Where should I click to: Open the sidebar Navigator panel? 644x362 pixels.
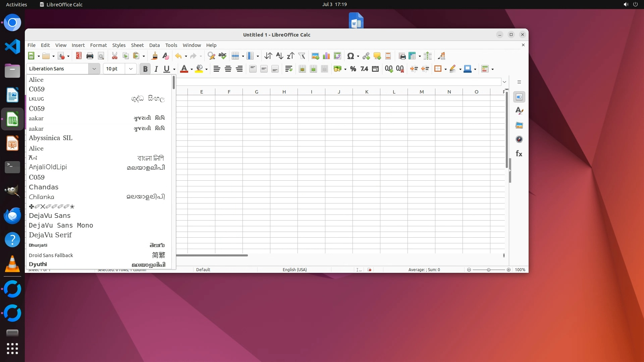[519, 139]
